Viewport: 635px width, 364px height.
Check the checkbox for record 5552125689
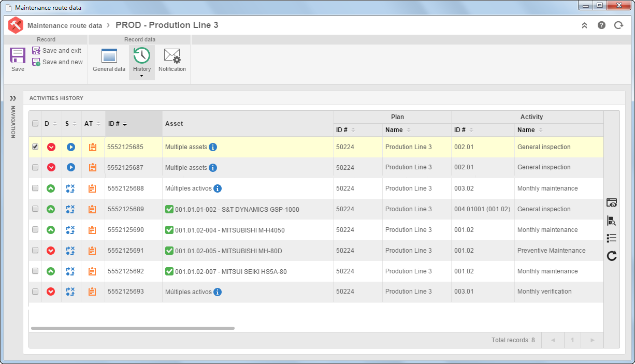tap(35, 209)
